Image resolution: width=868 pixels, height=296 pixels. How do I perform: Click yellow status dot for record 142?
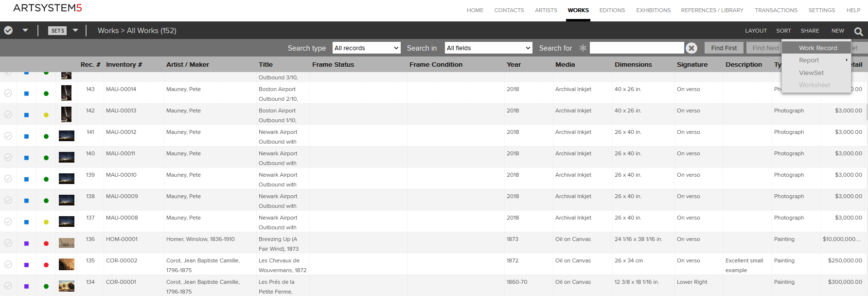click(46, 115)
